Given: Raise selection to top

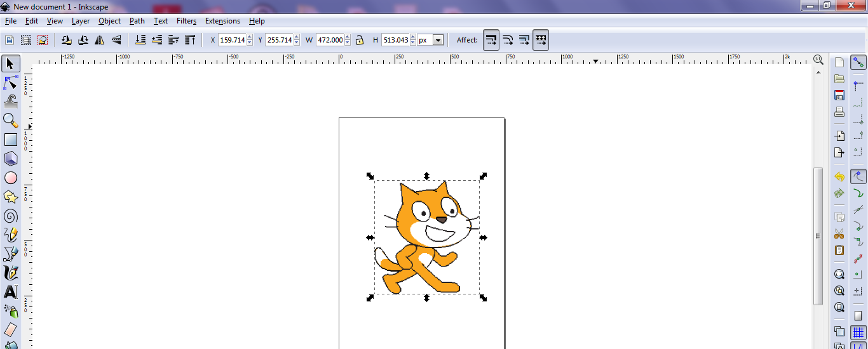Looking at the screenshot, I should tap(190, 40).
